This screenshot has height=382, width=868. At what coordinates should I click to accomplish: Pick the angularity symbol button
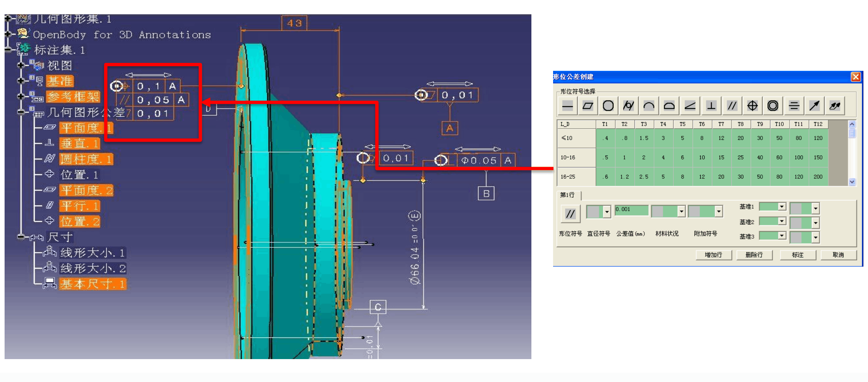pos(690,106)
